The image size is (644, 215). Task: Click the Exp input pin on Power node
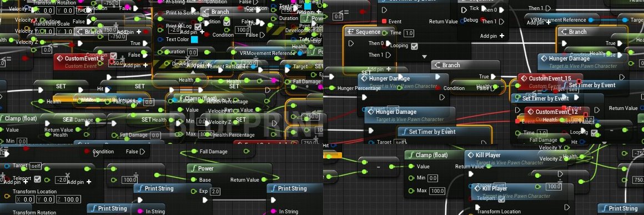[x=193, y=191]
